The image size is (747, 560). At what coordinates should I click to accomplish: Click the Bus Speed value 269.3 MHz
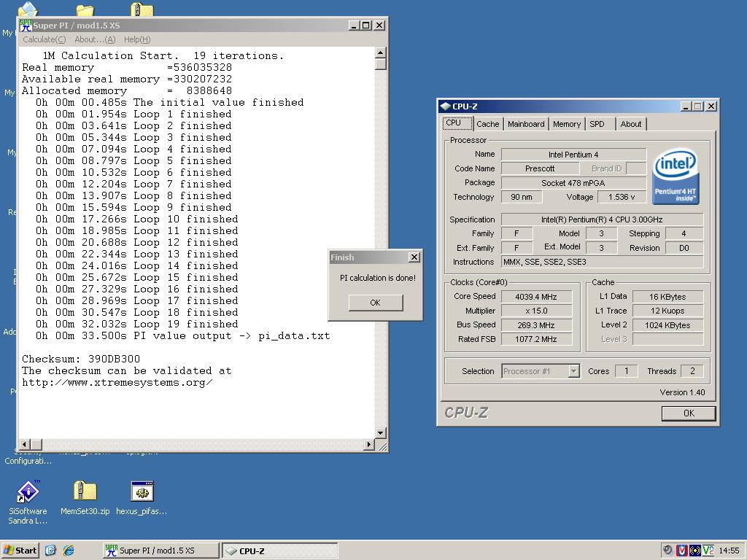pyautogui.click(x=536, y=325)
